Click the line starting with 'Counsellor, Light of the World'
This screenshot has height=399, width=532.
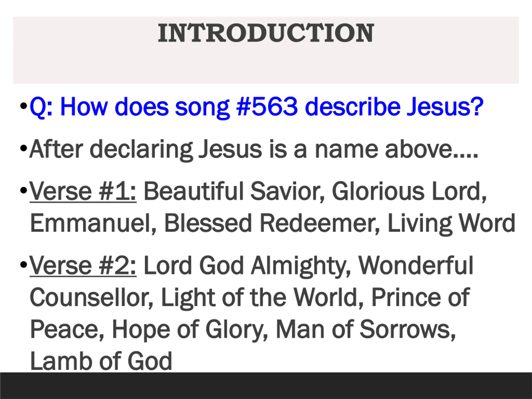250,298
